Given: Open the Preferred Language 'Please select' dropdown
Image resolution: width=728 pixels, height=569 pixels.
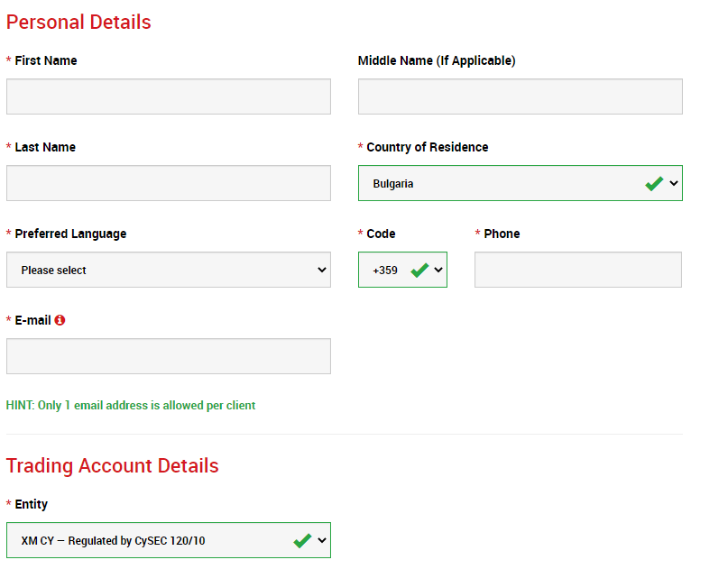Looking at the screenshot, I should coord(169,270).
